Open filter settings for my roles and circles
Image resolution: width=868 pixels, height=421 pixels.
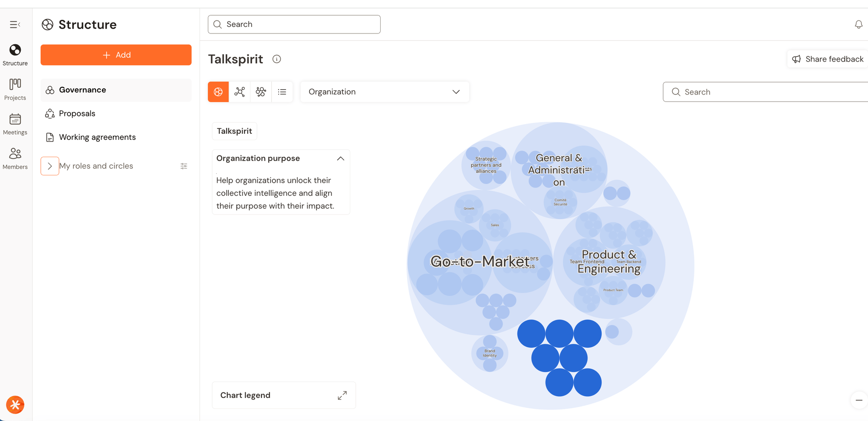[x=184, y=166]
